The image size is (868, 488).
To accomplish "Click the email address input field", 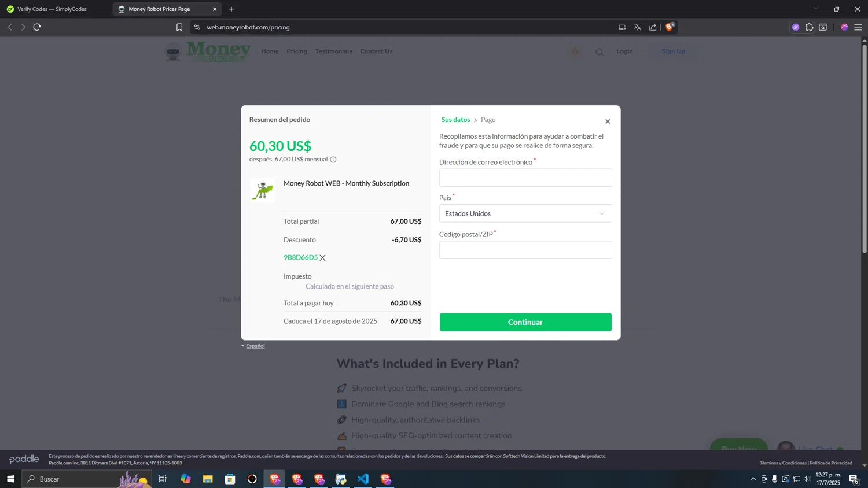I will (525, 178).
